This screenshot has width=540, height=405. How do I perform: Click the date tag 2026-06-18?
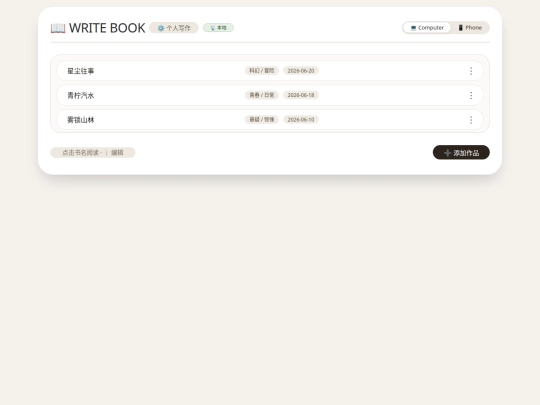[301, 95]
